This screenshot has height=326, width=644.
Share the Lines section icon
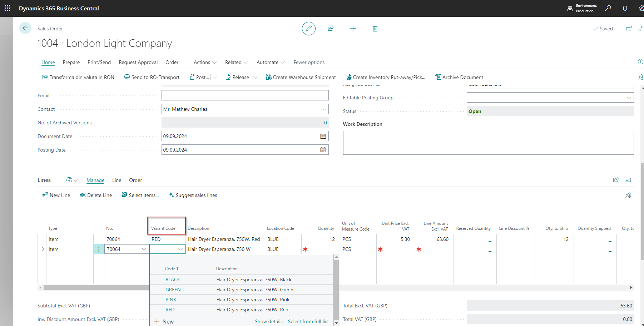tap(616, 180)
